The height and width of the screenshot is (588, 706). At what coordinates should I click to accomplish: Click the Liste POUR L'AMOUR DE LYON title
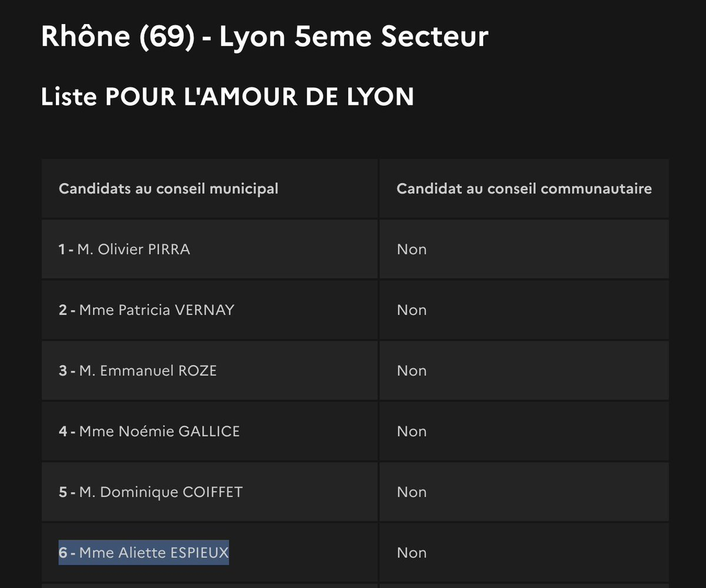(x=227, y=97)
